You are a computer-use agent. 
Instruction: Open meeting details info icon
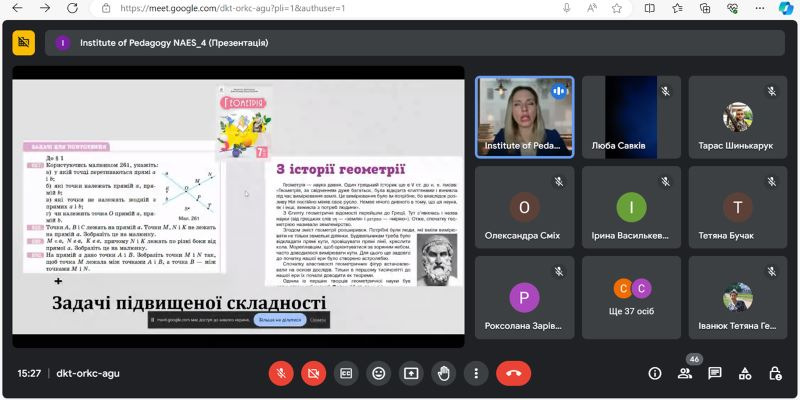point(655,373)
